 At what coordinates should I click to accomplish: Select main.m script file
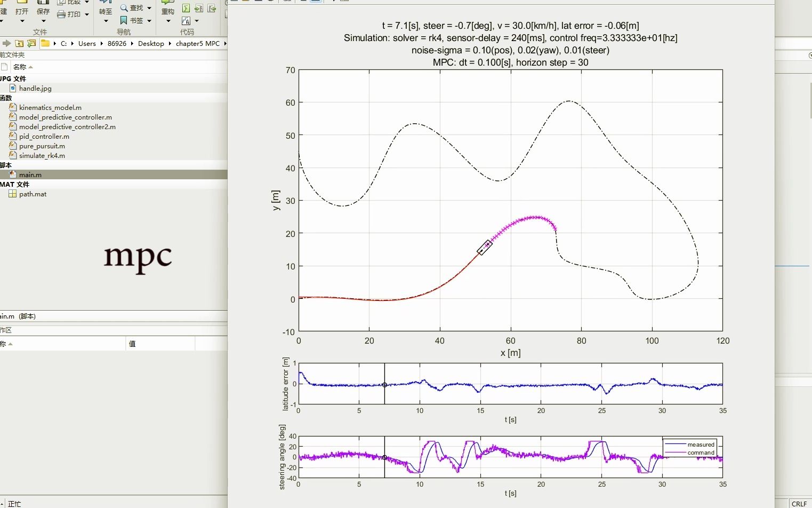pos(30,174)
